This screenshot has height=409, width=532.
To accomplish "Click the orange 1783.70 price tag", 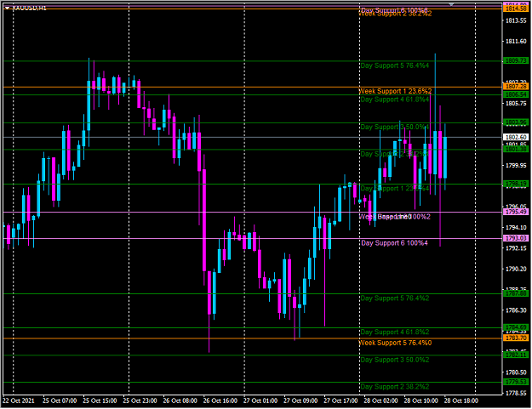I will (516, 338).
